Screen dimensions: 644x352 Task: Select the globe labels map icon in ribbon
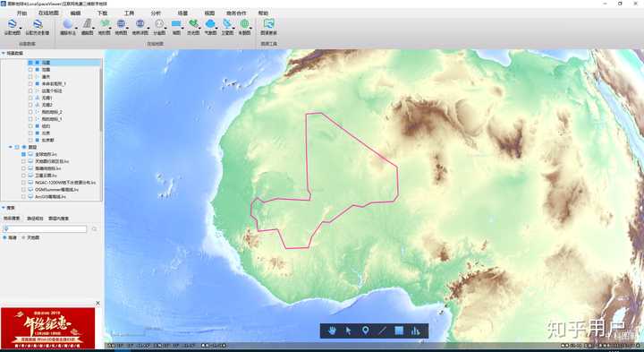click(68, 24)
